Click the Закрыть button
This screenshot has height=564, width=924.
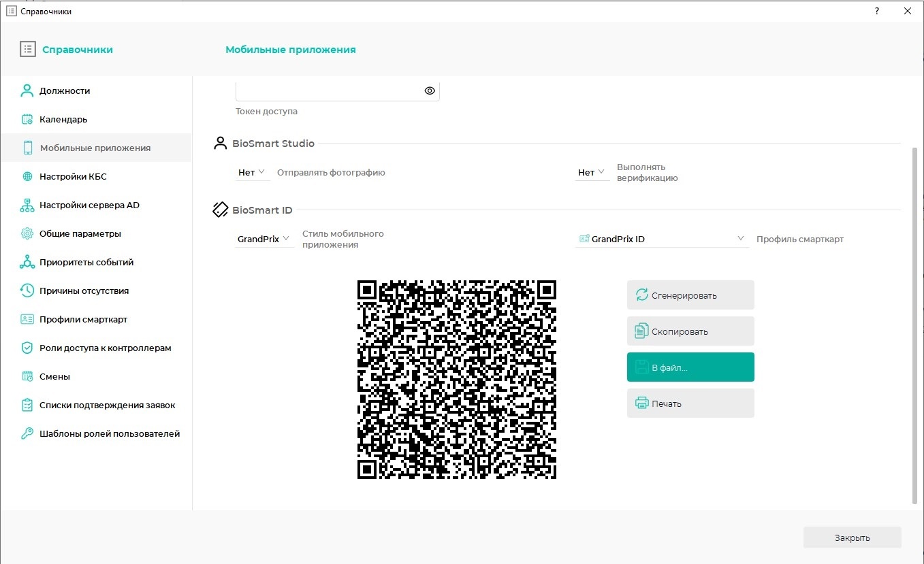[853, 537]
